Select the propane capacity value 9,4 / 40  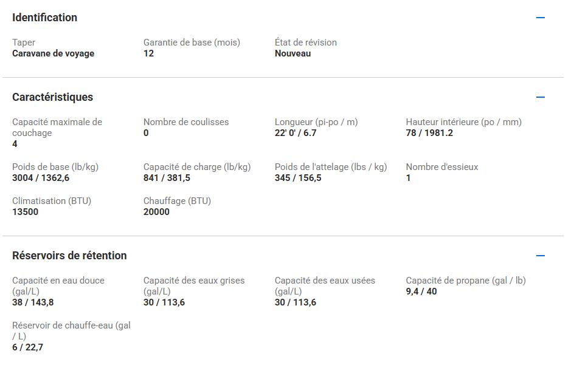click(x=421, y=291)
